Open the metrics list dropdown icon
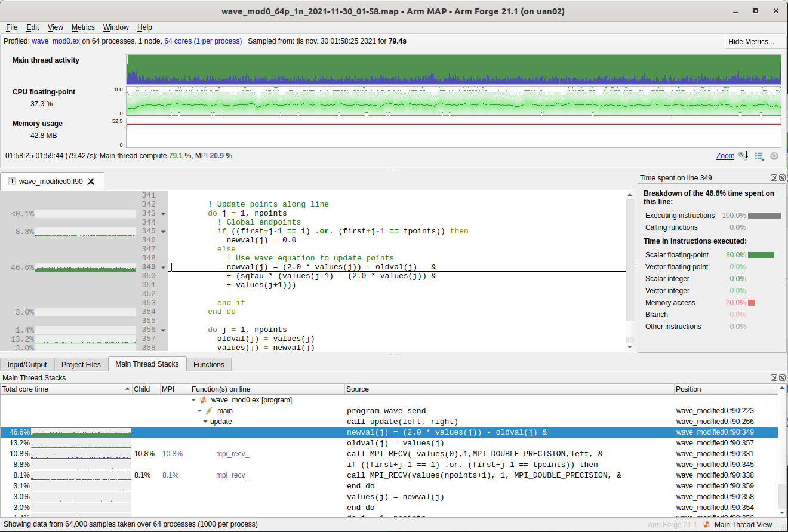Screen dimensions: 788x532 (x=759, y=156)
